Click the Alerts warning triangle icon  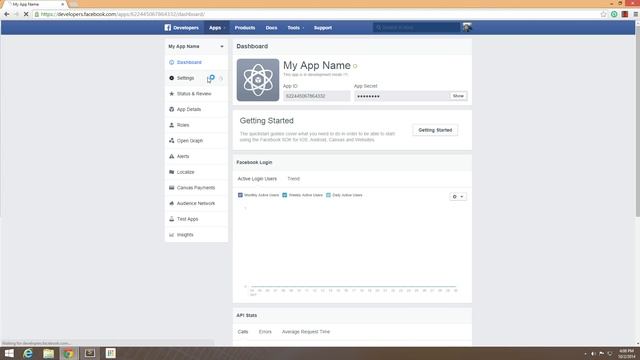pos(171,156)
